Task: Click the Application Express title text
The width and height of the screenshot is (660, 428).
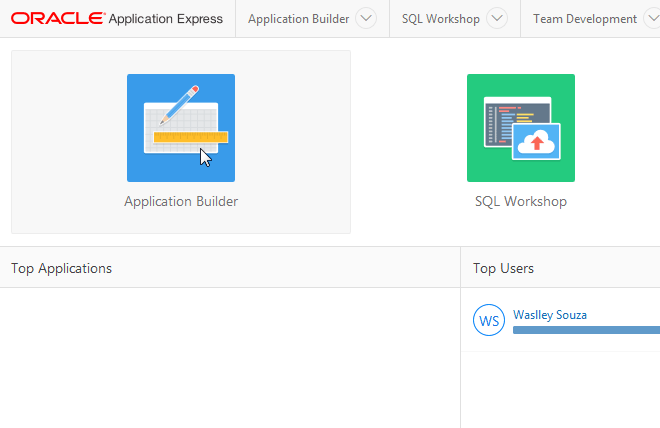Action: click(165, 19)
